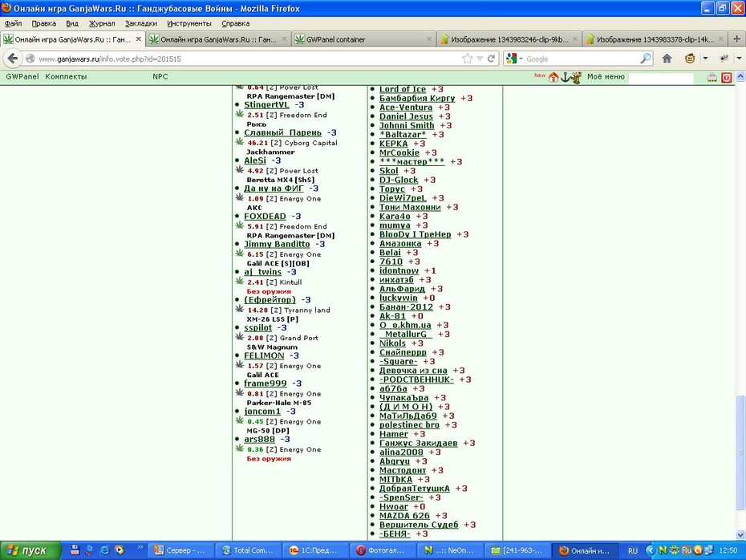Click the fly add-on toolbar icon
746x560 pixels.
pyautogui.click(x=724, y=59)
